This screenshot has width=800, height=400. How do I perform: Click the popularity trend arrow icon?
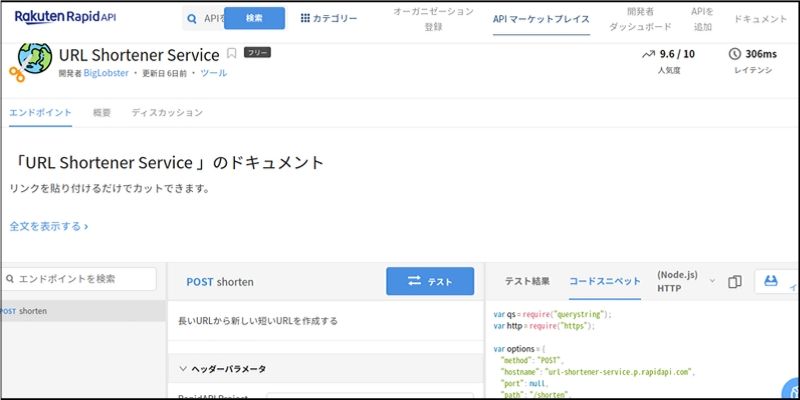click(648, 54)
